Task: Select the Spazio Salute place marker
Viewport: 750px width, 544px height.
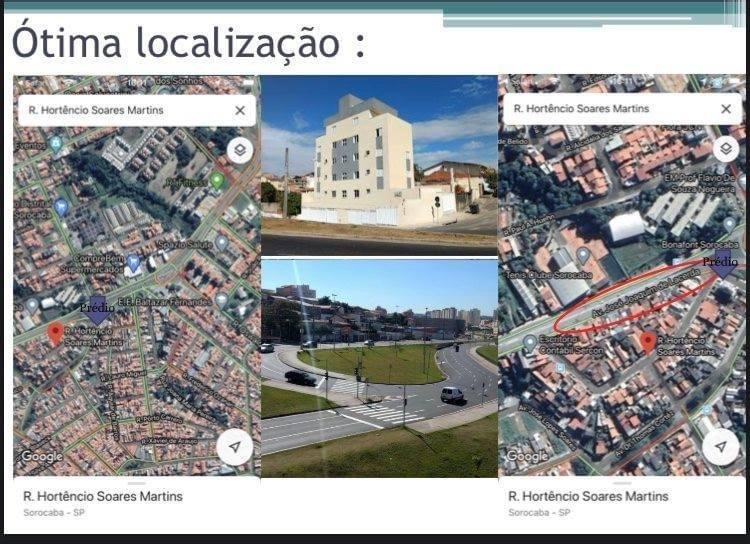Action: click(222, 242)
